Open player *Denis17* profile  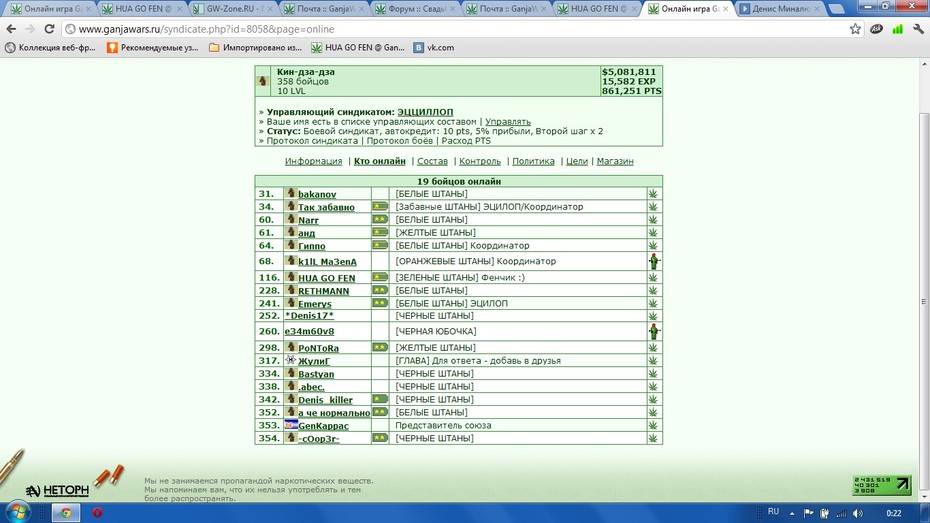tap(309, 316)
